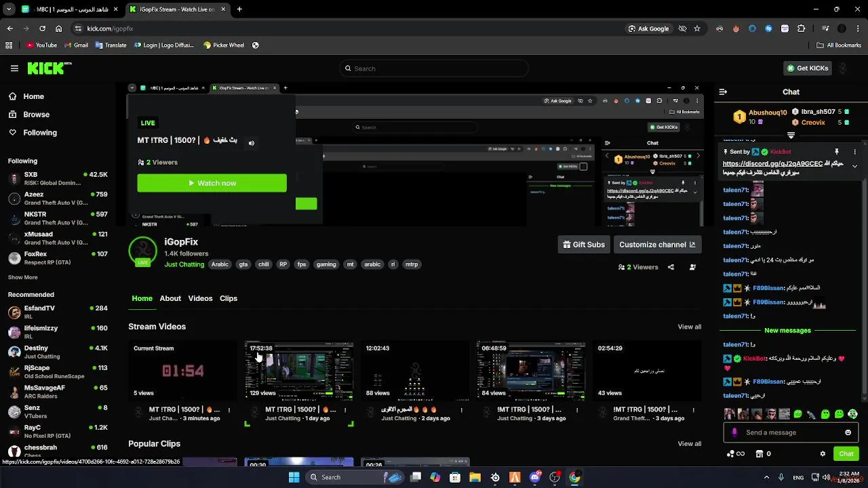Click the shop icon with 0 count
The image size is (868, 488).
pyautogui.click(x=763, y=454)
